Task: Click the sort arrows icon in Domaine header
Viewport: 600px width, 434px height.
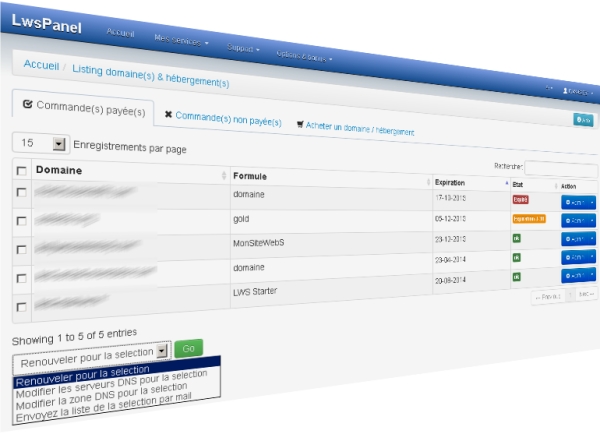Action: 224,175
